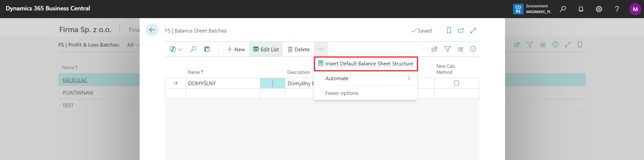This screenshot has height=160, width=644.
Task: Click the Saved status indicator
Action: point(422,31)
